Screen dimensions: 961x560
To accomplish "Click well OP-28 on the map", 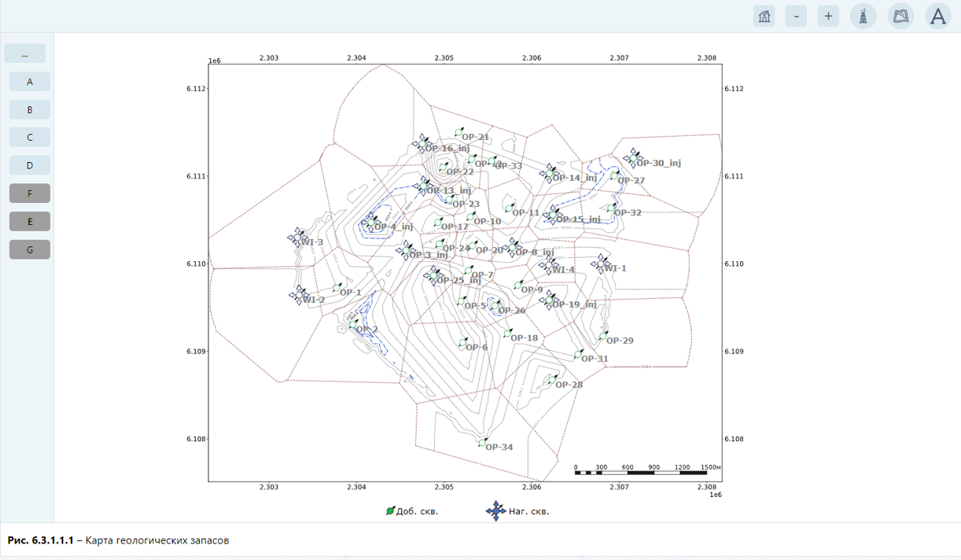I will click(x=552, y=380).
